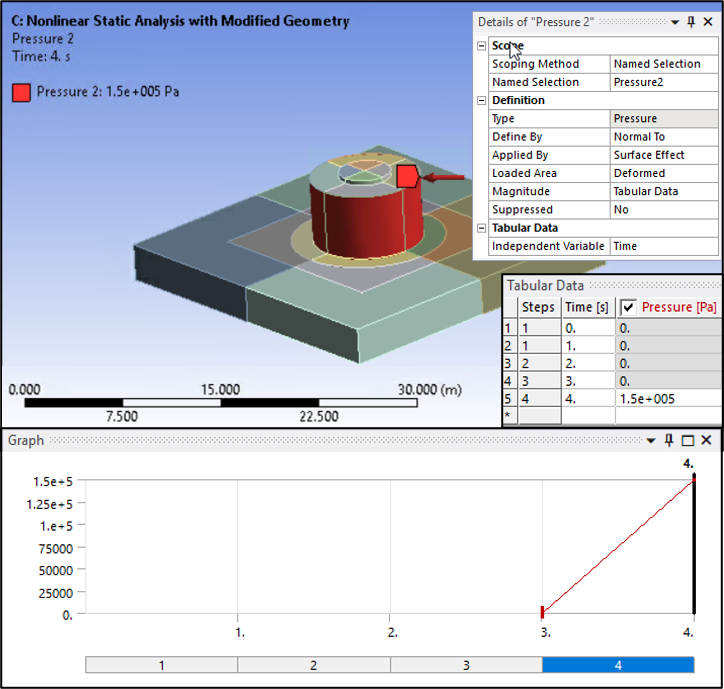
Task: Pin the Graph panel
Action: tap(670, 440)
